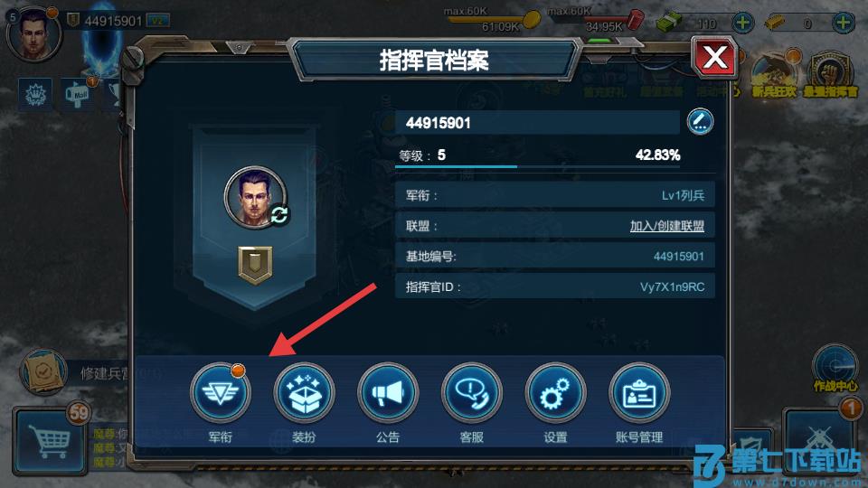Image resolution: width=868 pixels, height=488 pixels.
Task: Open the 客服 customer service icon
Action: coord(472,393)
